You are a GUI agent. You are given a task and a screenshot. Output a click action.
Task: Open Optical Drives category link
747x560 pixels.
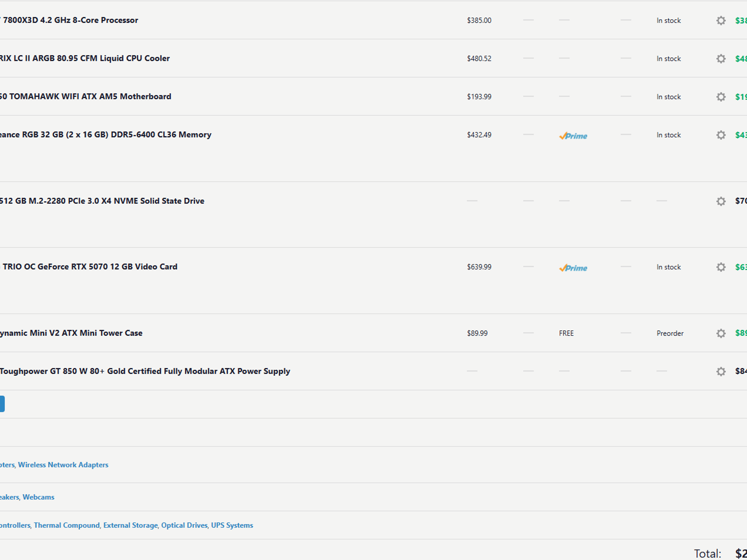pos(184,525)
